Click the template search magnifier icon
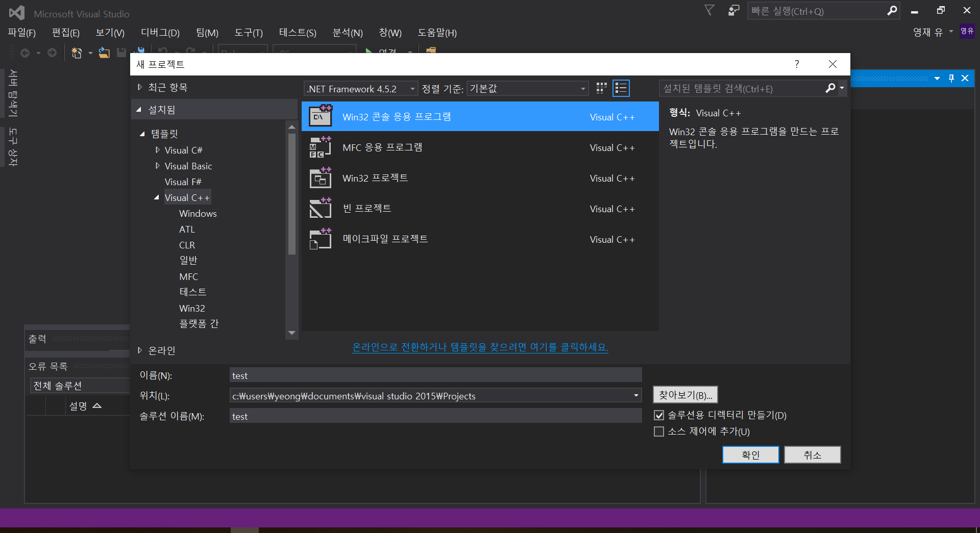This screenshot has height=533, width=980. click(x=830, y=88)
